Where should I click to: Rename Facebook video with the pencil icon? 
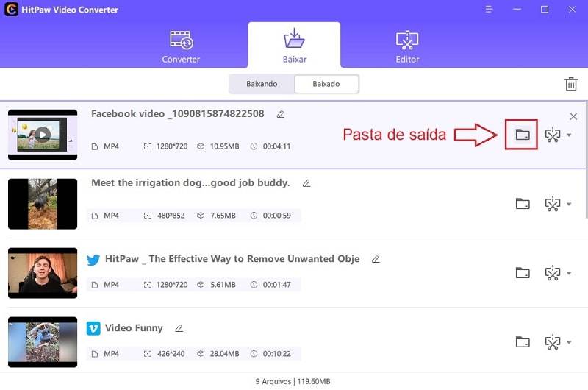click(281, 114)
